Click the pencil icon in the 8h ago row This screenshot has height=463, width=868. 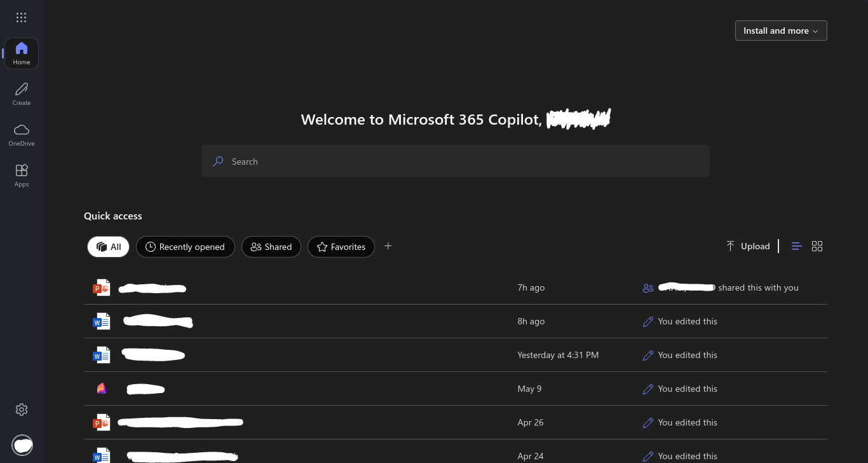coord(648,322)
